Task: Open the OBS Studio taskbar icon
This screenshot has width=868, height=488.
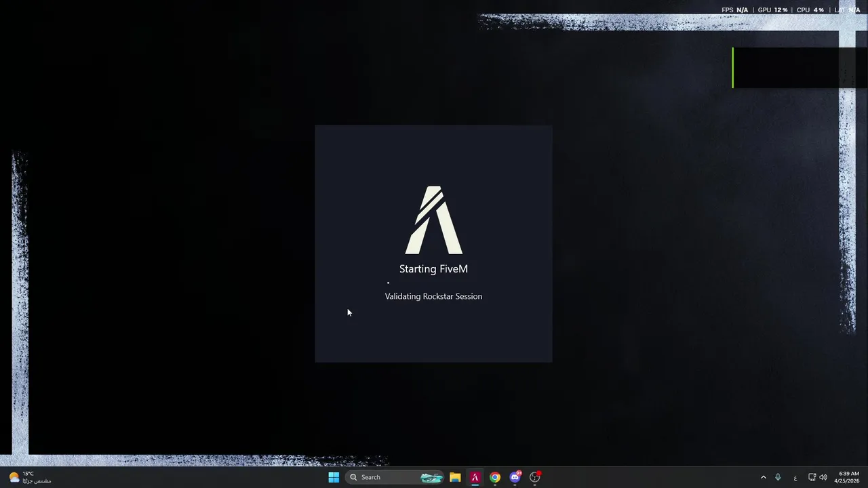Action: tap(535, 477)
